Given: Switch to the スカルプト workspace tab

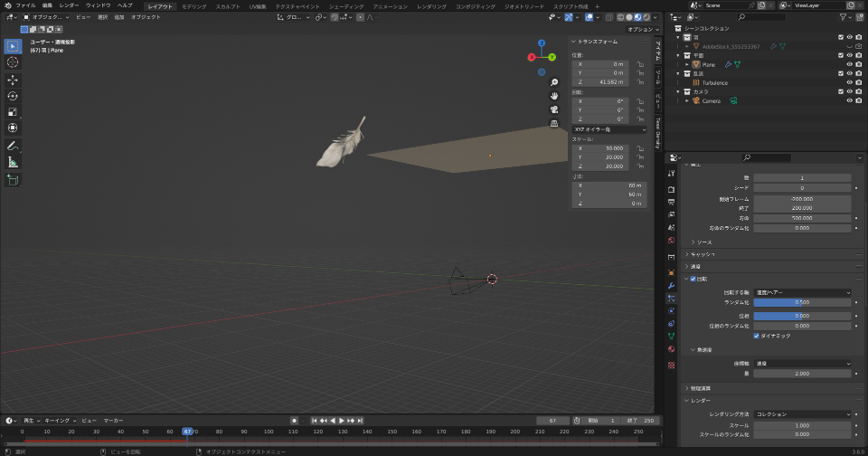Looking at the screenshot, I should tap(228, 6).
